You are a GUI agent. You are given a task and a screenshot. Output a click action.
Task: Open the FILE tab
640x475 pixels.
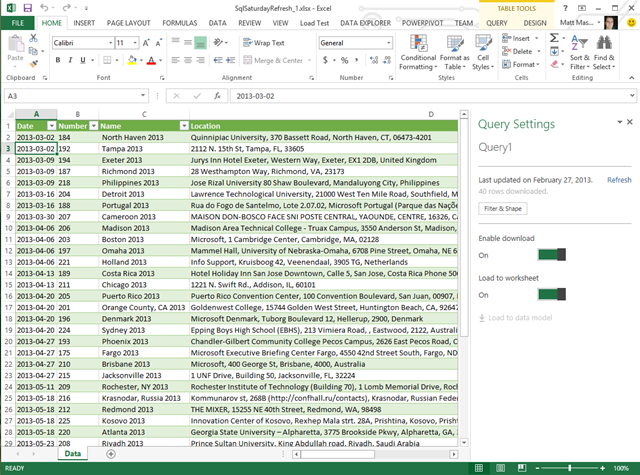(x=18, y=23)
